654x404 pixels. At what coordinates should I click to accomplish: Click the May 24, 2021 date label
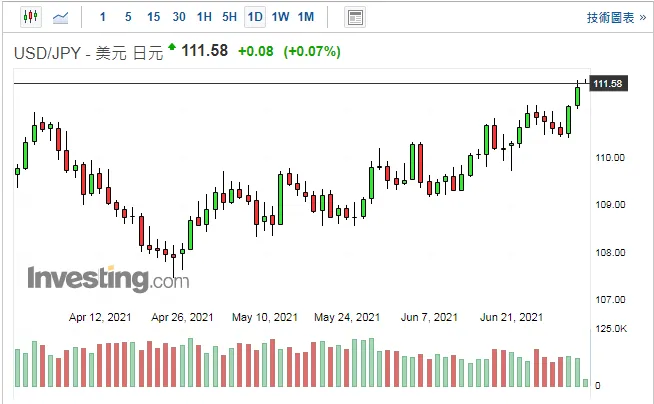[x=347, y=317]
